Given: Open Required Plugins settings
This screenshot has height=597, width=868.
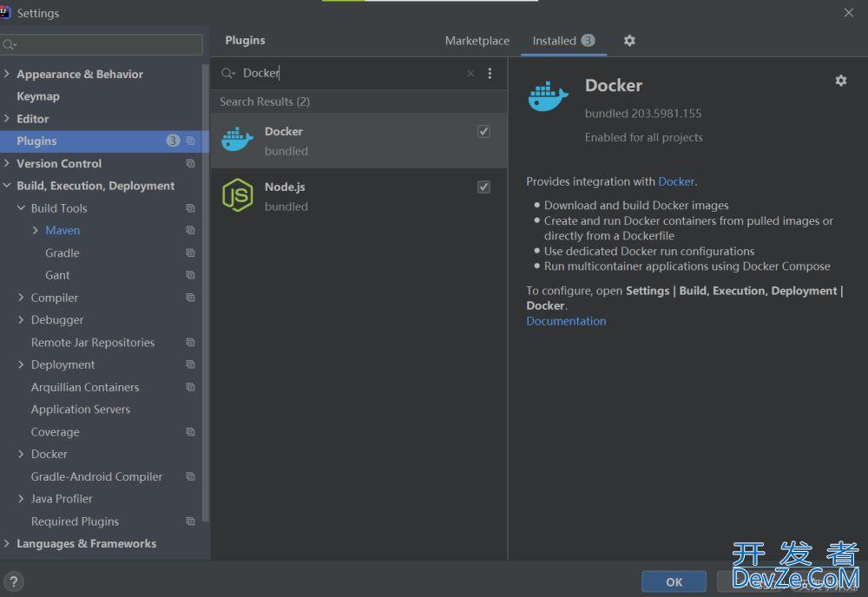Looking at the screenshot, I should pos(75,522).
